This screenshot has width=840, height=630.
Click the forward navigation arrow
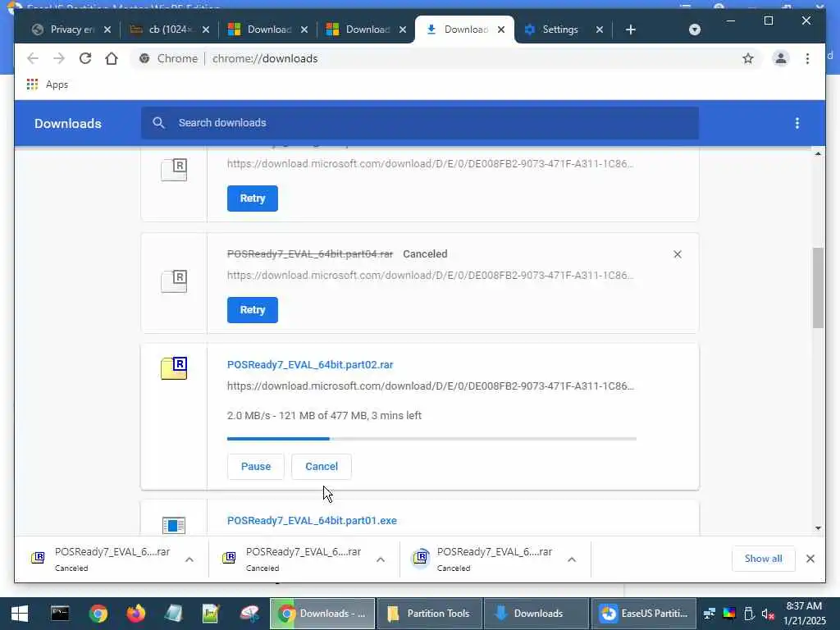click(59, 58)
